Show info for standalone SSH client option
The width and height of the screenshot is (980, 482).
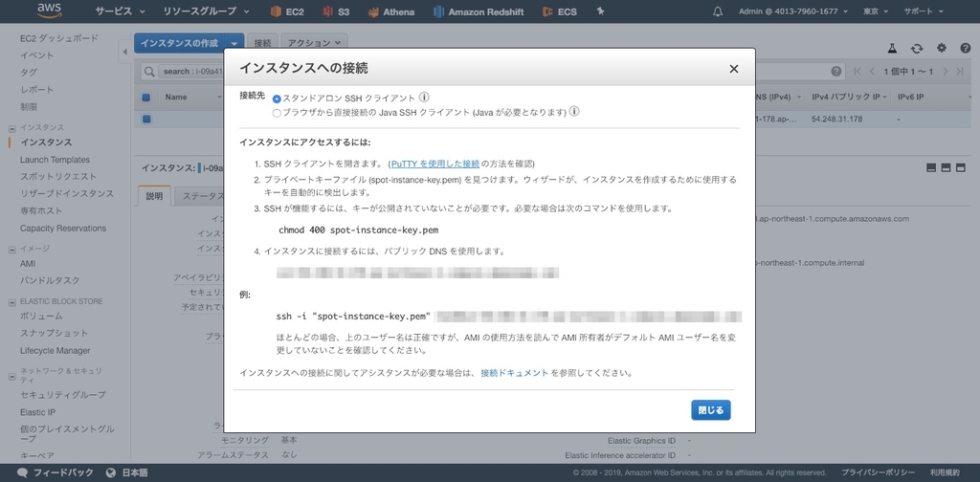(x=424, y=98)
